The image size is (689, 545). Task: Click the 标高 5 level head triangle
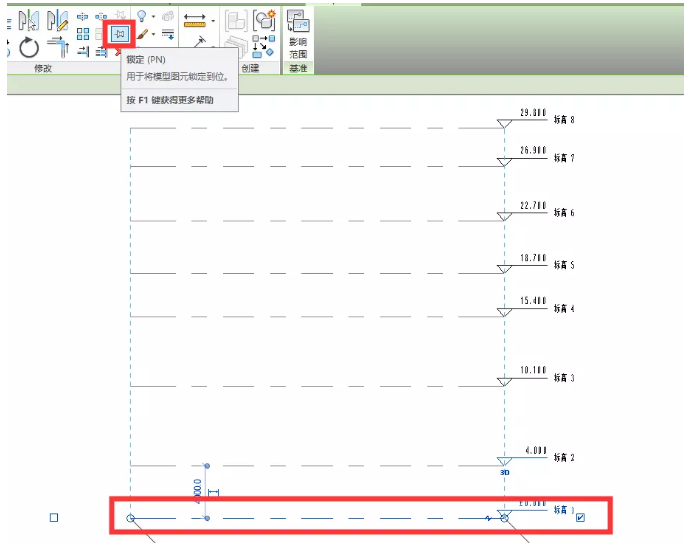pos(504,269)
